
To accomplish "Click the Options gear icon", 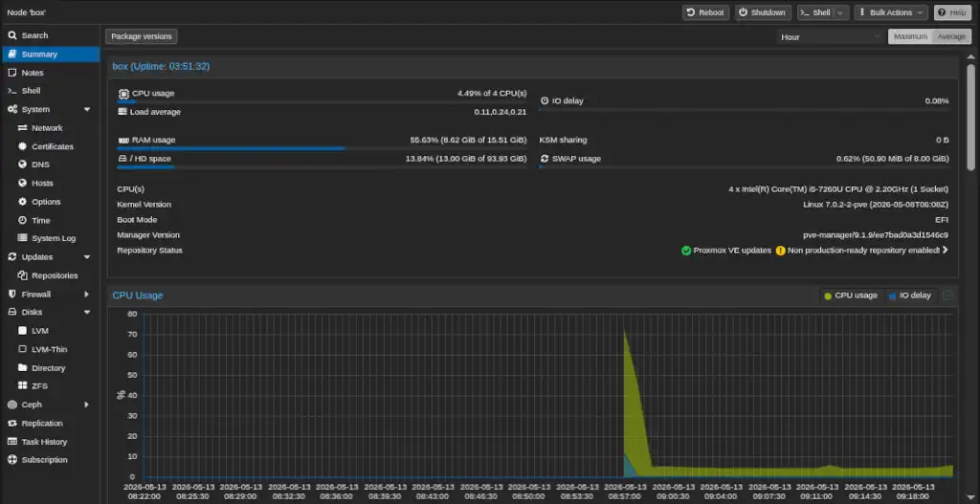I will (23, 202).
